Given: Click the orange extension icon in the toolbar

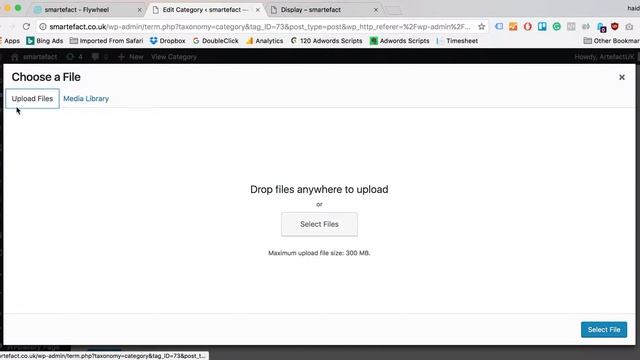Looking at the screenshot, I should (513, 27).
